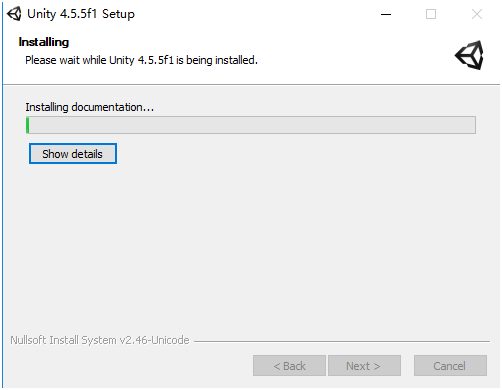The image size is (502, 390).
Task: Click the Cancel button
Action: 450,366
